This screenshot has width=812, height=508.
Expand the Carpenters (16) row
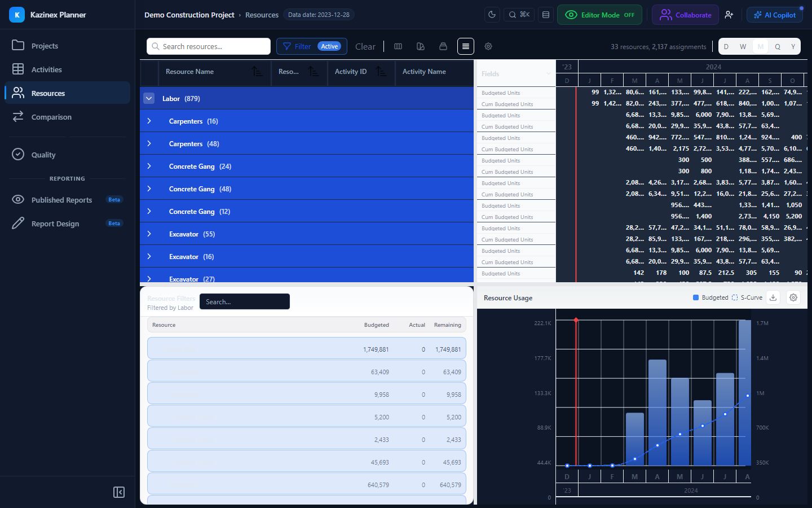tap(149, 121)
